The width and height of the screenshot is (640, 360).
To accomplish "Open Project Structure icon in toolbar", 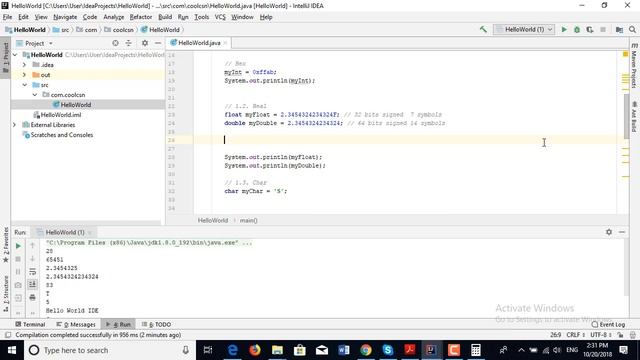I will click(619, 29).
